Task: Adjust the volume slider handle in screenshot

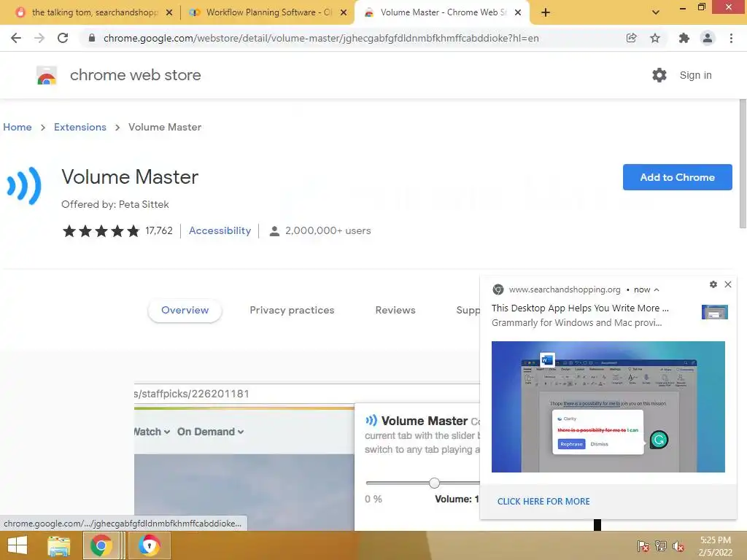Action: click(434, 483)
